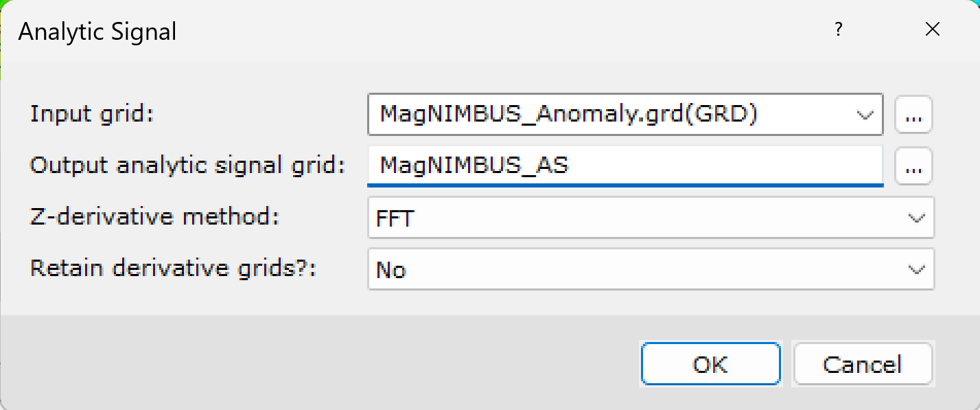Click the help question mark icon

tap(839, 30)
